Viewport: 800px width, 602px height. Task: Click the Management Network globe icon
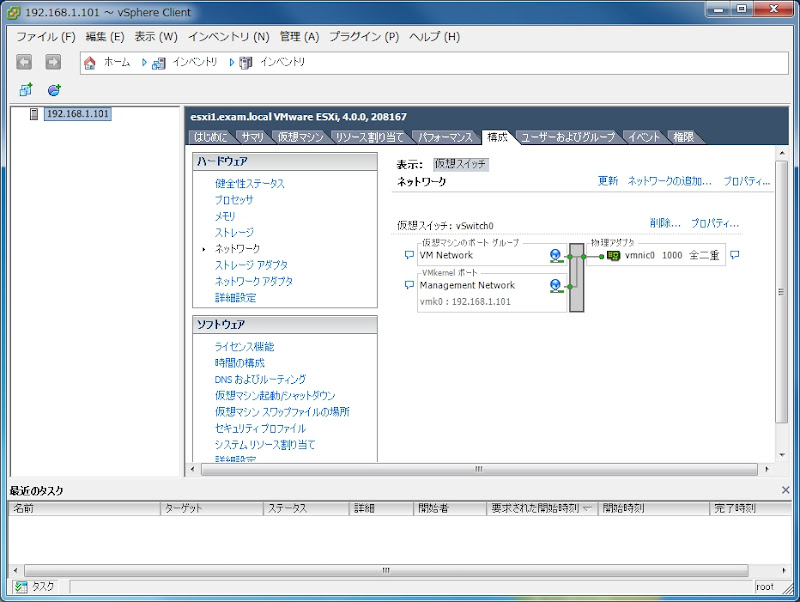[556, 286]
